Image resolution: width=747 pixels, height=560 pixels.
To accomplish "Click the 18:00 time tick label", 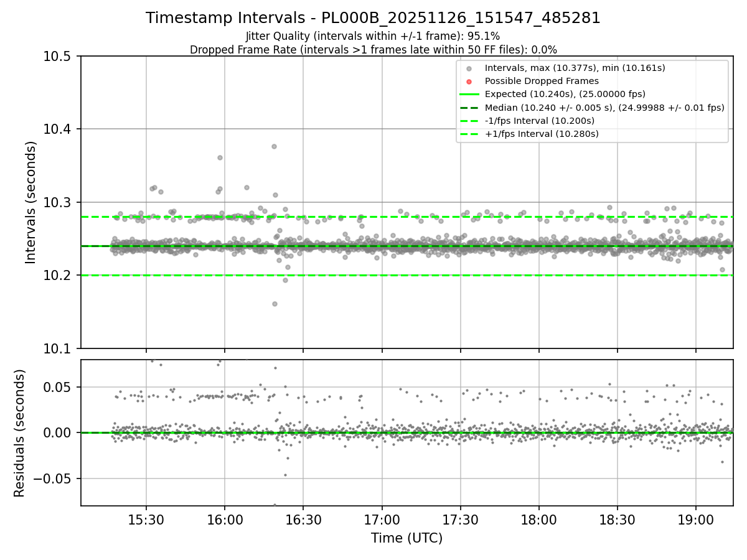I will click(538, 520).
